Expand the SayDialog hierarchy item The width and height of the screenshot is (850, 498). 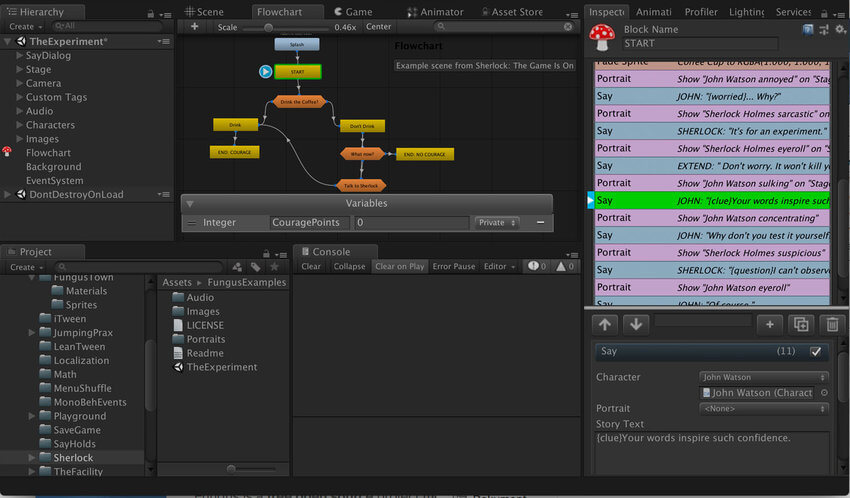20,55
